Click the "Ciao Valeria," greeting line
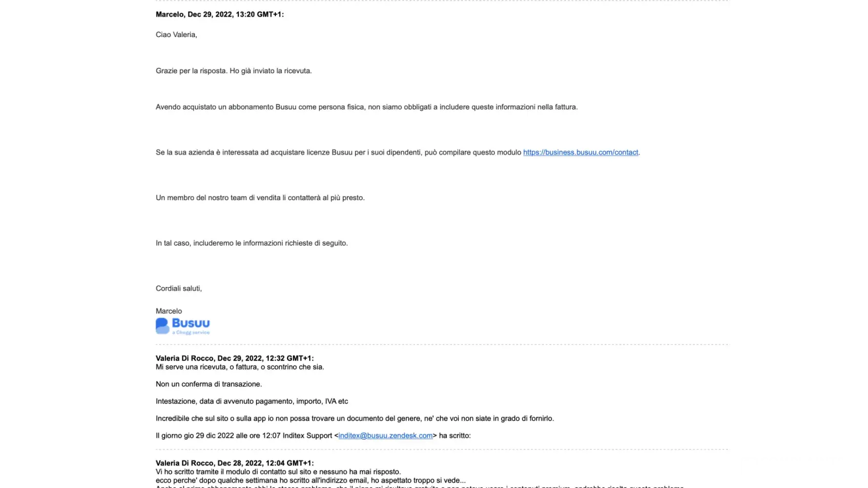868x488 pixels. pyautogui.click(x=176, y=35)
